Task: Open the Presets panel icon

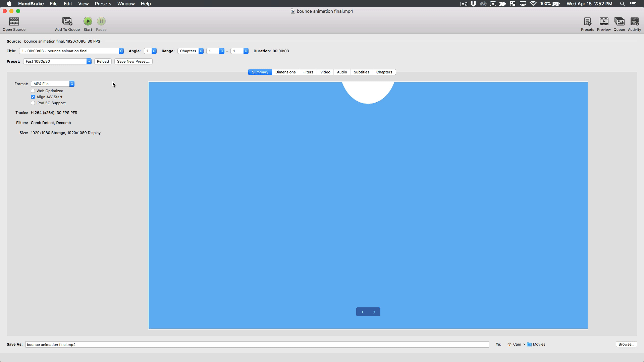Action: click(x=587, y=21)
